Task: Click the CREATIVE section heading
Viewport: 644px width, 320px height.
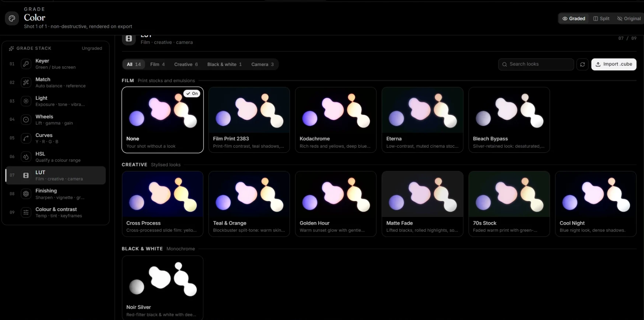Action: [x=134, y=165]
